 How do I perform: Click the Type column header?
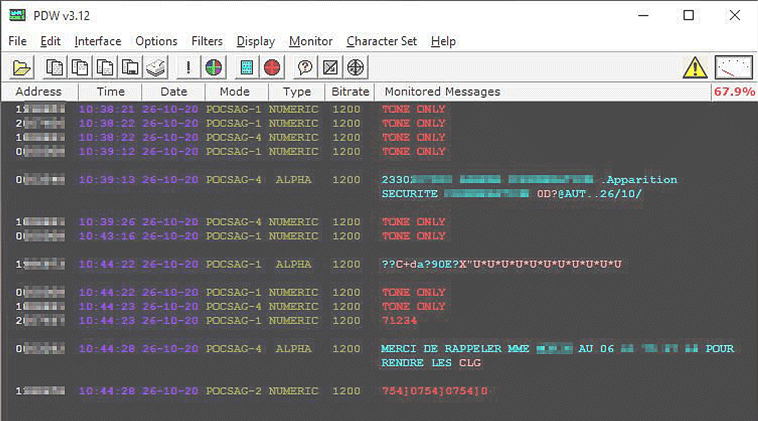tap(297, 91)
